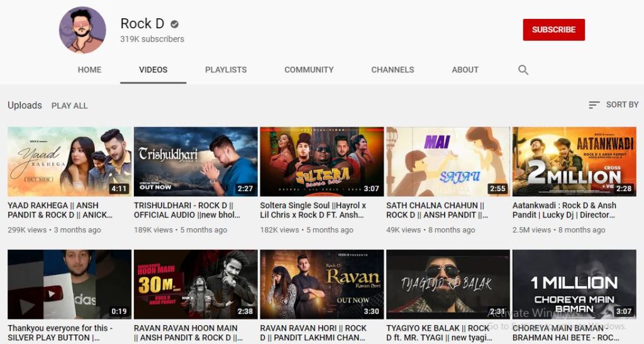Open the Ravan Hori thumbnail
The width and height of the screenshot is (644, 344).
(x=322, y=284)
